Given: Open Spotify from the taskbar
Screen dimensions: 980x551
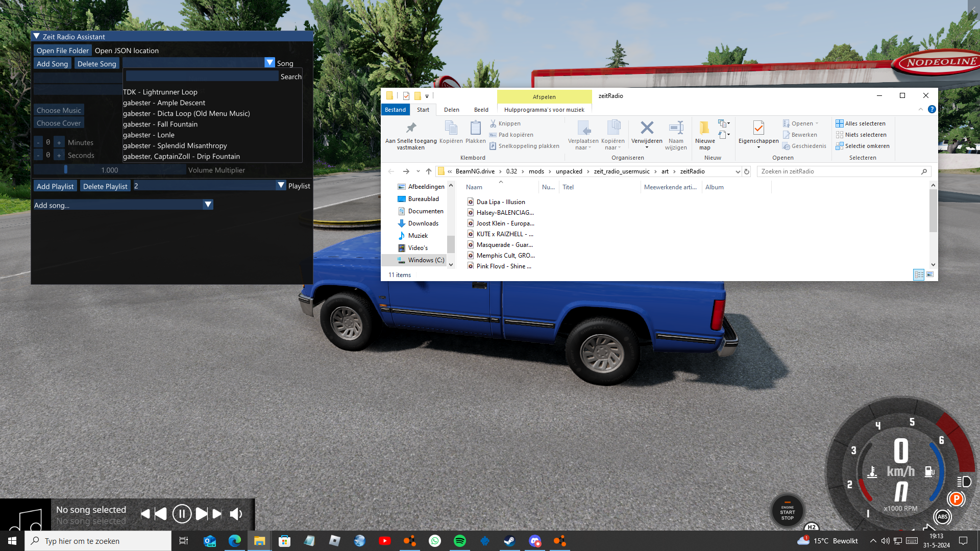Looking at the screenshot, I should (x=459, y=541).
